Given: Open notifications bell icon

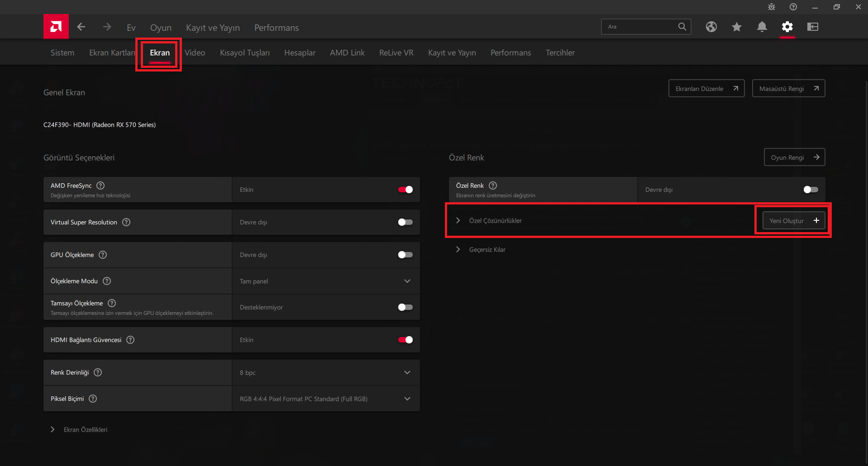Looking at the screenshot, I should tap(762, 27).
